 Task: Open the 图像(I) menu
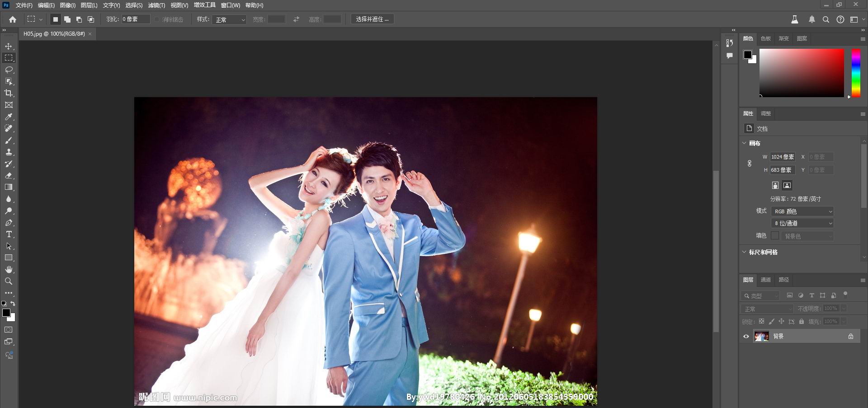point(67,5)
